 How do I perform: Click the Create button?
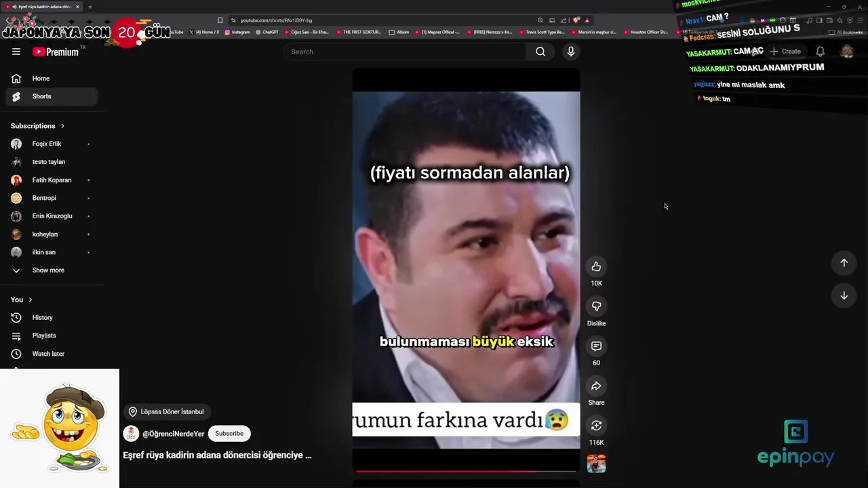(x=785, y=52)
